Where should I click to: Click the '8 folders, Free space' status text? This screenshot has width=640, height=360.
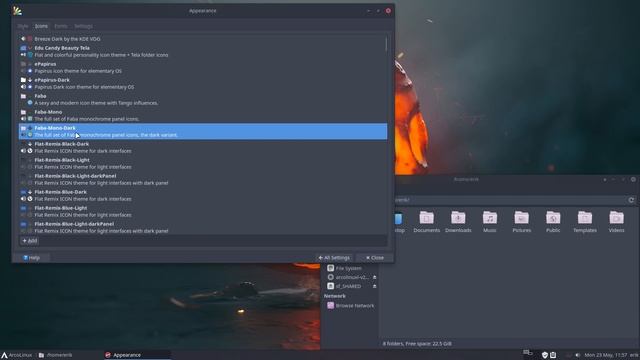pos(417,344)
